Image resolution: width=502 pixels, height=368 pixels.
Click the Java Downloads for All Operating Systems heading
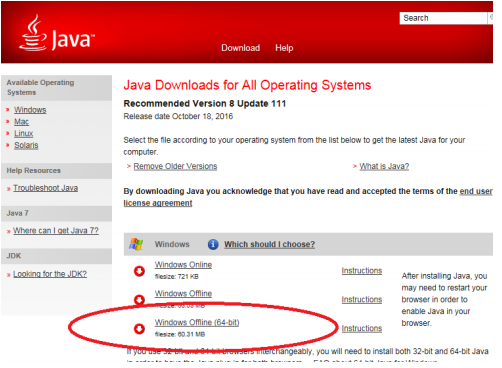tap(247, 85)
